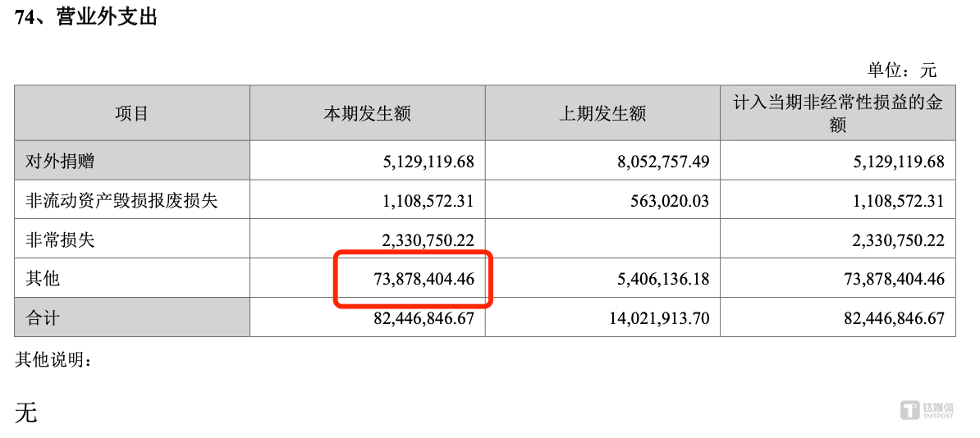Click current-period total 82,446,846.67
Viewport: 980px width, 438px height.
click(424, 317)
